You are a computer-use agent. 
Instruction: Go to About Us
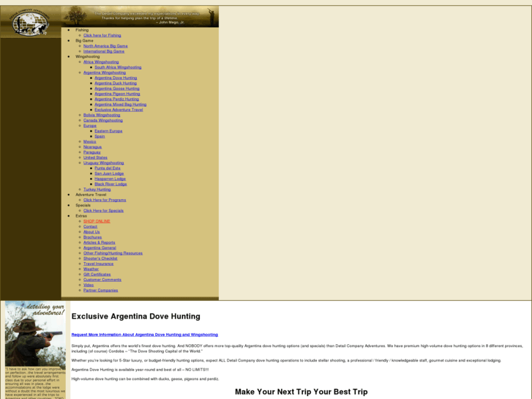(x=91, y=232)
